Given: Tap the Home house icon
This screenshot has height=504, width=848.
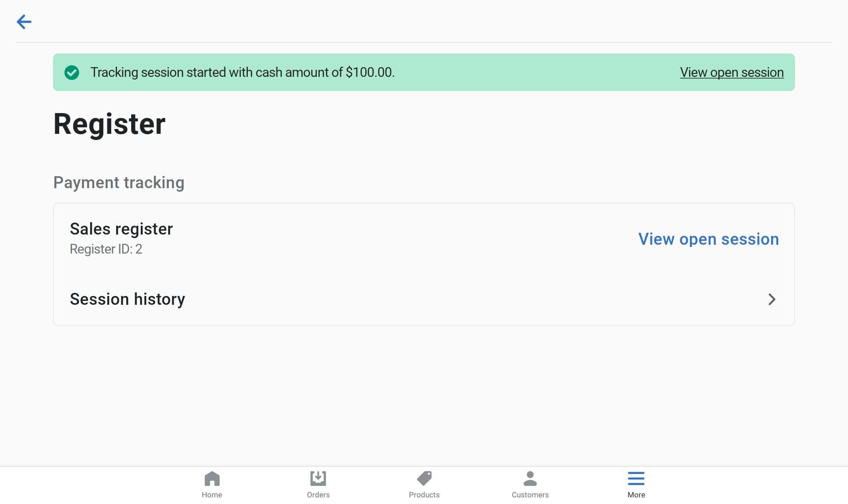Looking at the screenshot, I should [212, 478].
